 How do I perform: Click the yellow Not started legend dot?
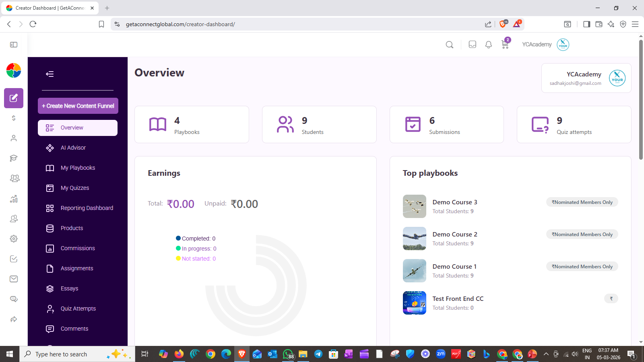[178, 258]
